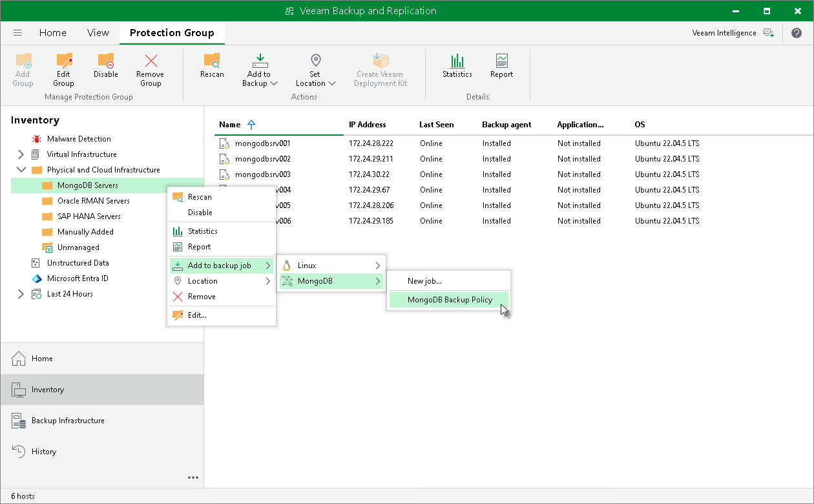This screenshot has width=814, height=504.
Task: Collapse Physical and Cloud Infrastructure node
Action: (21, 170)
